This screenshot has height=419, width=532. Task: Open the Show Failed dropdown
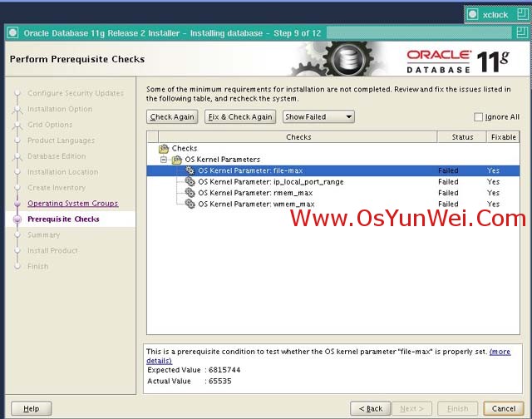[x=318, y=116]
